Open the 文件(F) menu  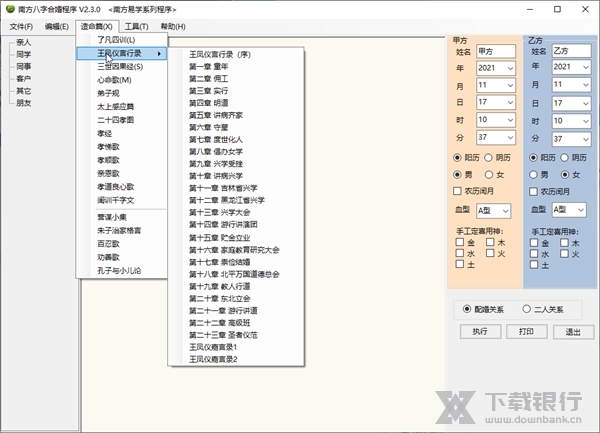[21, 26]
